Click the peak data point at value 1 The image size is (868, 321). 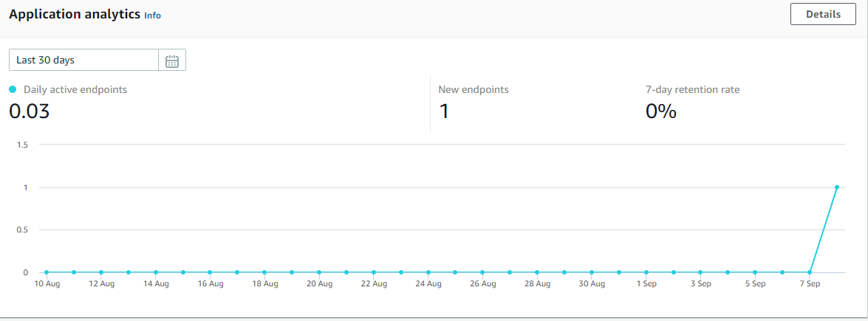[x=836, y=187]
